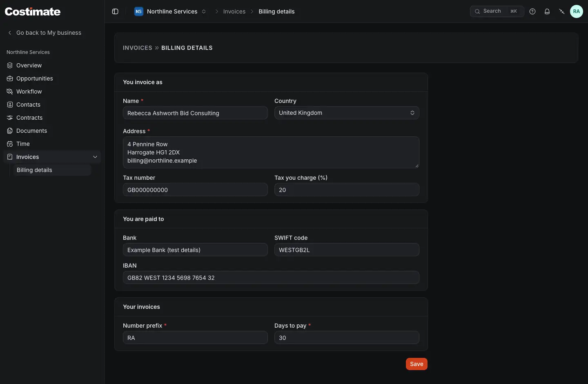
Task: Open the Search box
Action: (497, 11)
